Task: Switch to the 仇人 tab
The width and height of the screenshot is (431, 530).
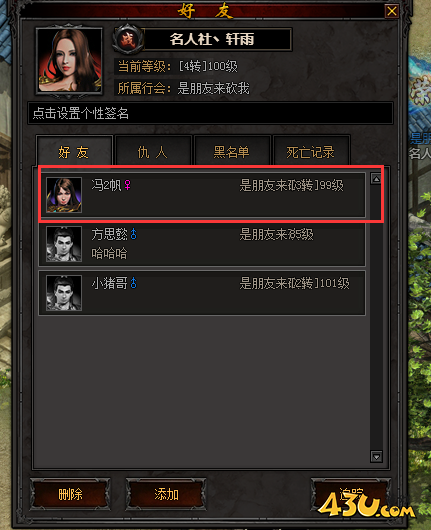Action: tap(153, 151)
